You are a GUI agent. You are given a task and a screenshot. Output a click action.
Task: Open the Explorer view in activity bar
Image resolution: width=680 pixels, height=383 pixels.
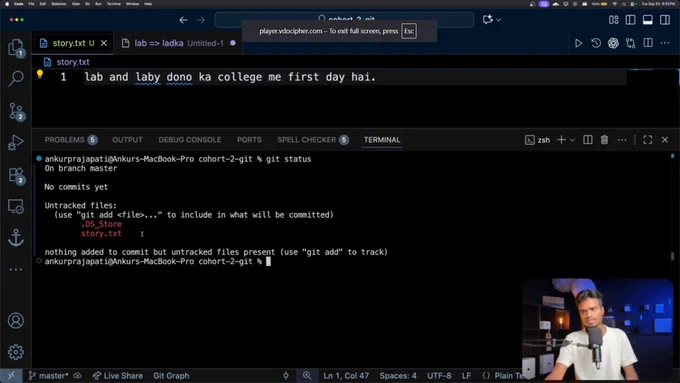(x=16, y=47)
